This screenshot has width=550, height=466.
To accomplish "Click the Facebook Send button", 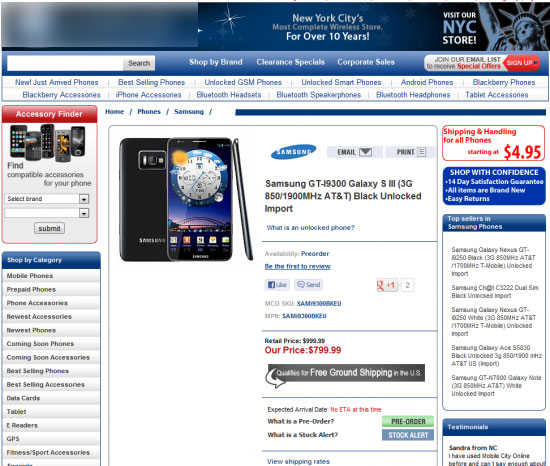I will point(309,285).
